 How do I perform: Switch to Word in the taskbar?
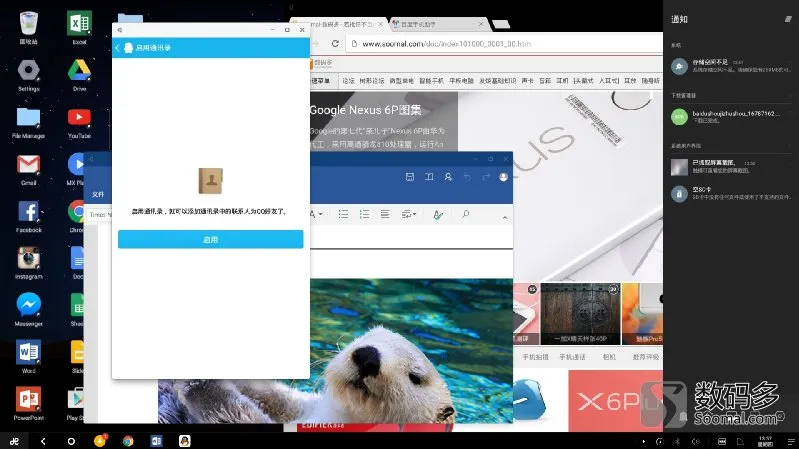coord(156,441)
